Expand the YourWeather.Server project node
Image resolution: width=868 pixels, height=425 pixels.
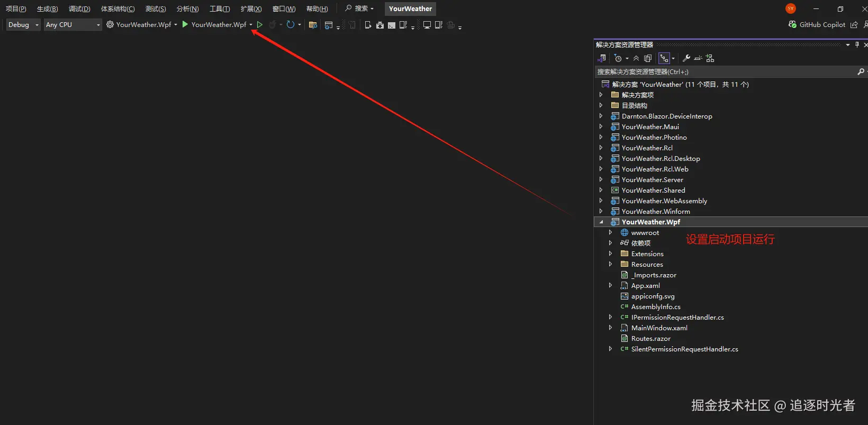click(x=601, y=179)
